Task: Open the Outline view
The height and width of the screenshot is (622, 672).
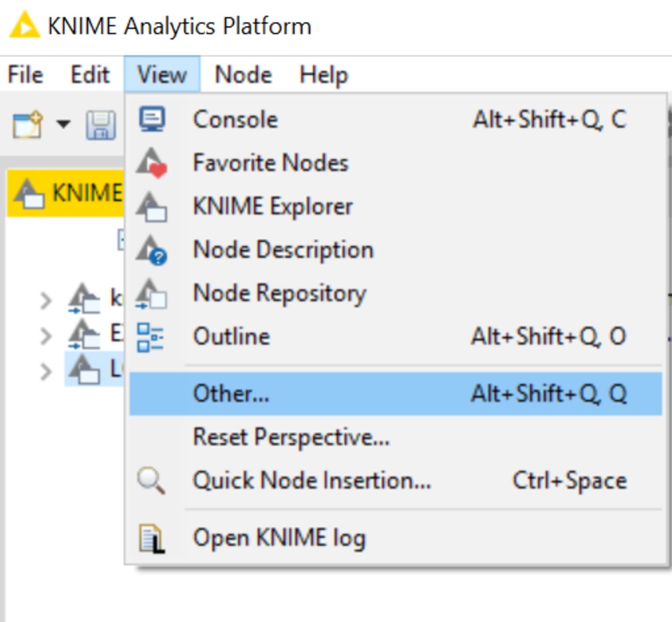Action: [395, 336]
